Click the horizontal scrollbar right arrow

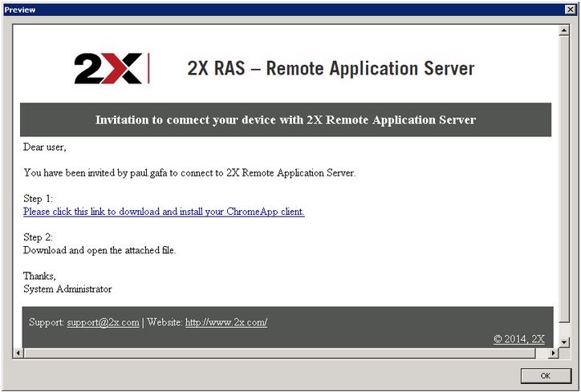pos(553,354)
